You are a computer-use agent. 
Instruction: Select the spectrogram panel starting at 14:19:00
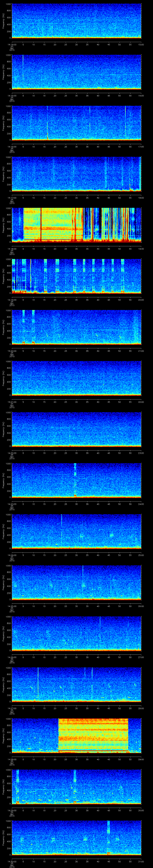tap(76, 276)
